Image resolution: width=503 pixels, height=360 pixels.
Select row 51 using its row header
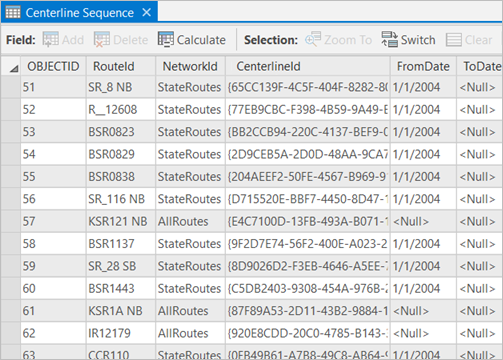tap(11, 87)
